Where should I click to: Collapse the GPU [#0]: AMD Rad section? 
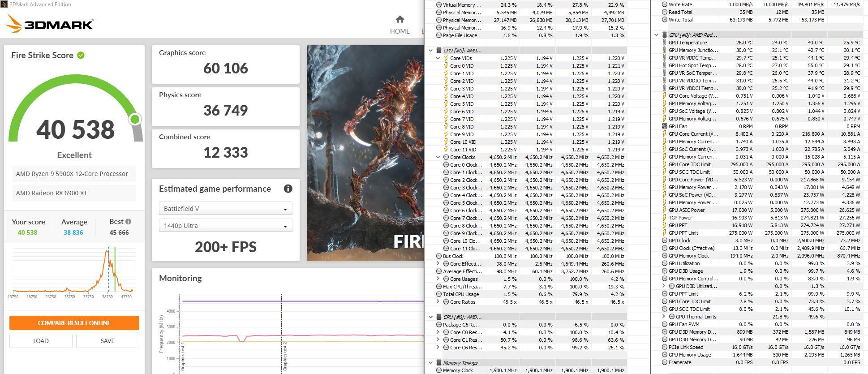click(657, 35)
